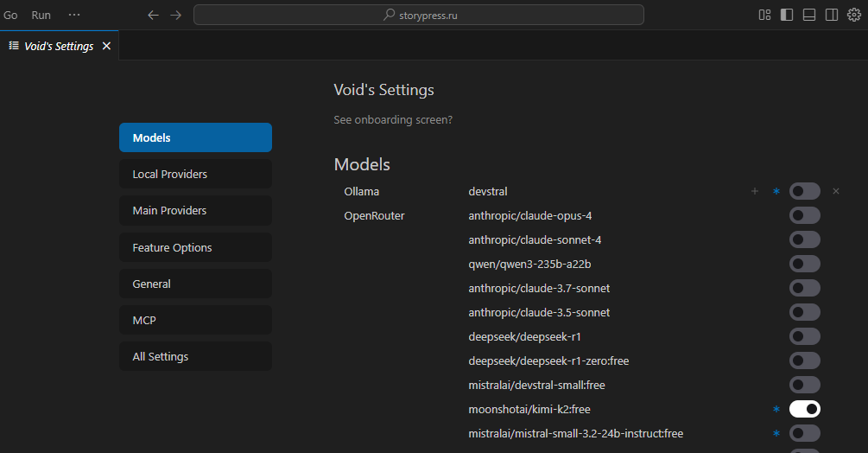This screenshot has width=868, height=453.
Task: Enable qwen/qwen3-235b-a22b toggle
Action: click(x=805, y=265)
